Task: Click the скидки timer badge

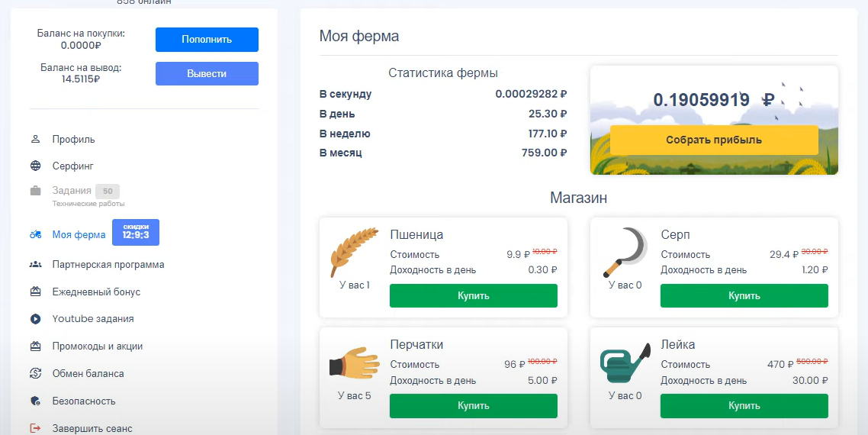Action: click(x=136, y=232)
